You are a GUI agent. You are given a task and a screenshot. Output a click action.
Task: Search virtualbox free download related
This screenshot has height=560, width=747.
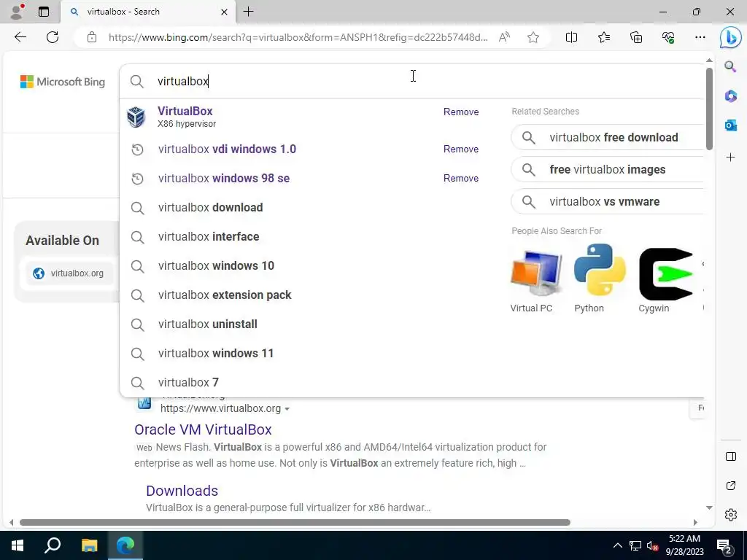[607, 138]
